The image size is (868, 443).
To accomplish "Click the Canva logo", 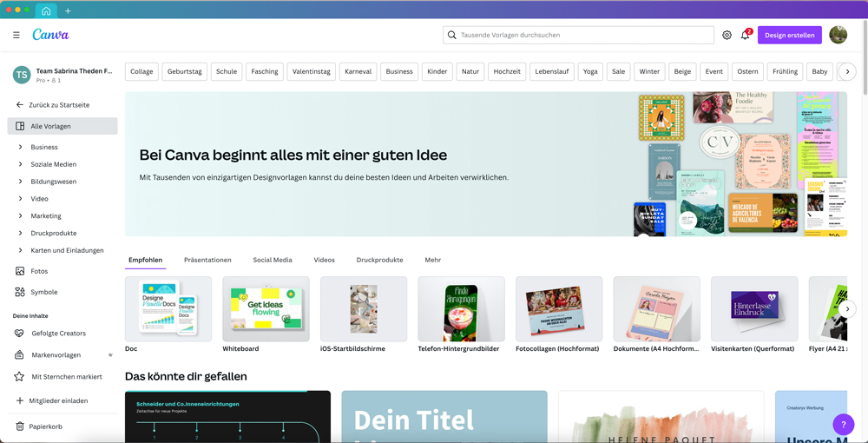I will coord(50,35).
